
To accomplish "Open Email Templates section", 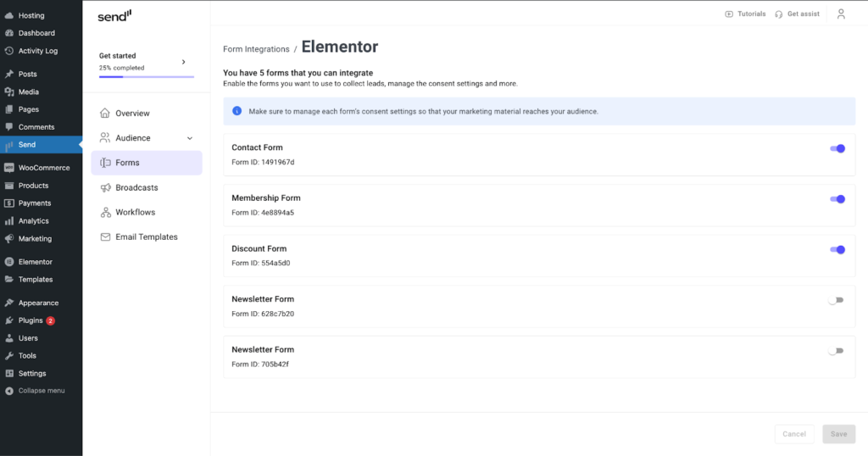I will click(147, 236).
